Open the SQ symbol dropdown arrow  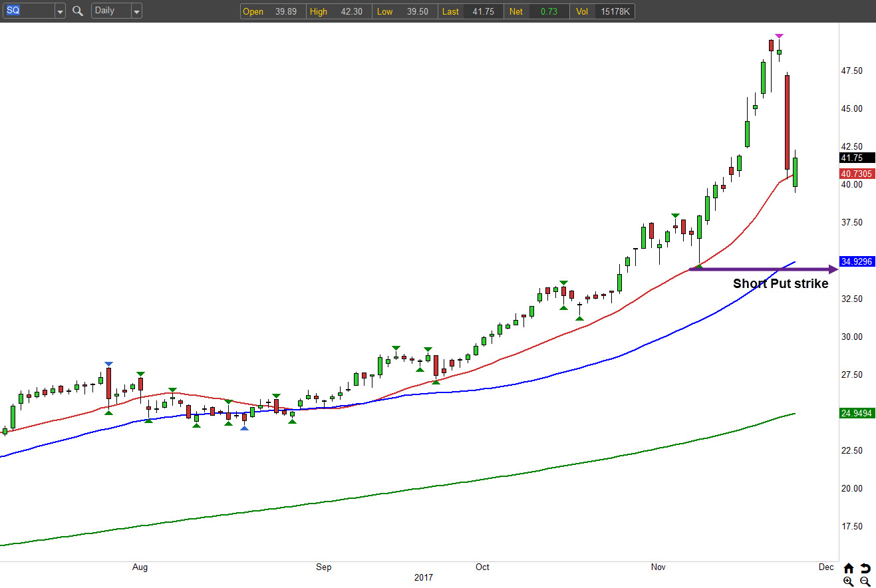pyautogui.click(x=60, y=11)
